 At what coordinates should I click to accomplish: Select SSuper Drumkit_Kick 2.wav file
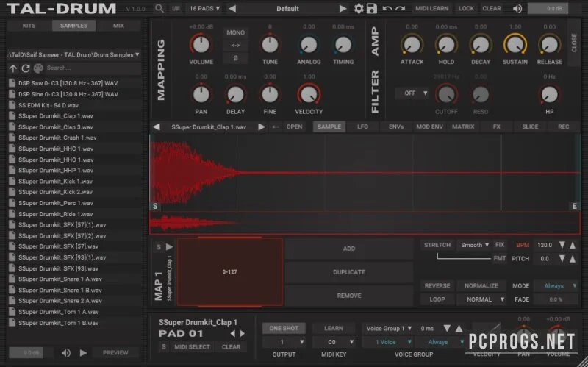click(74, 192)
